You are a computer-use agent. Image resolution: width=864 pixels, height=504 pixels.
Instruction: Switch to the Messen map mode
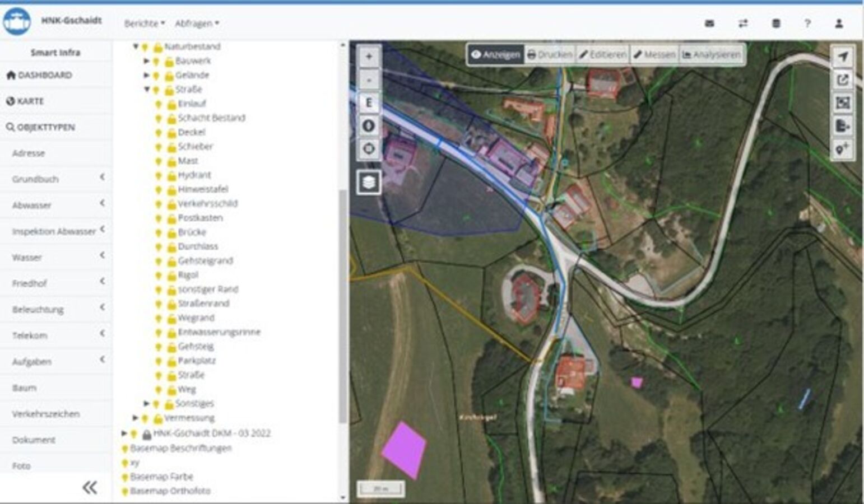click(x=654, y=55)
